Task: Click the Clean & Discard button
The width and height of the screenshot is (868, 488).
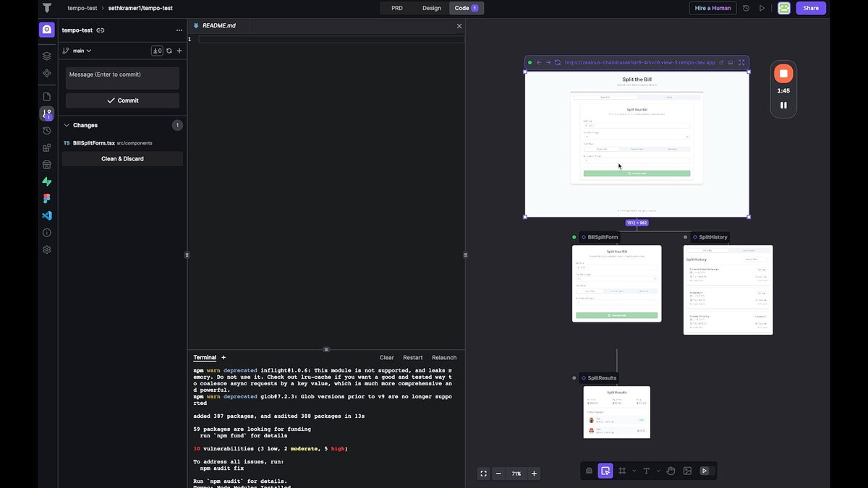Action: [x=122, y=158]
